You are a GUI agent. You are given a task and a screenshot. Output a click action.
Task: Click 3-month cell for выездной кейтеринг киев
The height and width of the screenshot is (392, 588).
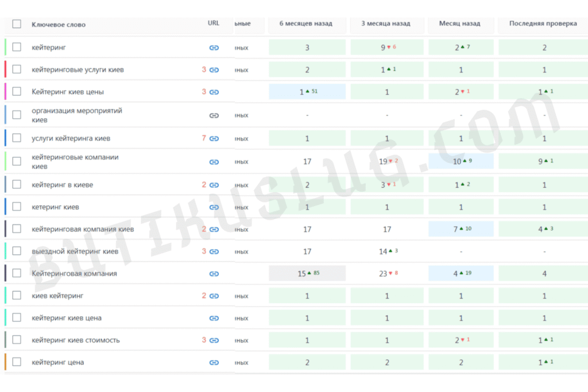[387, 251]
